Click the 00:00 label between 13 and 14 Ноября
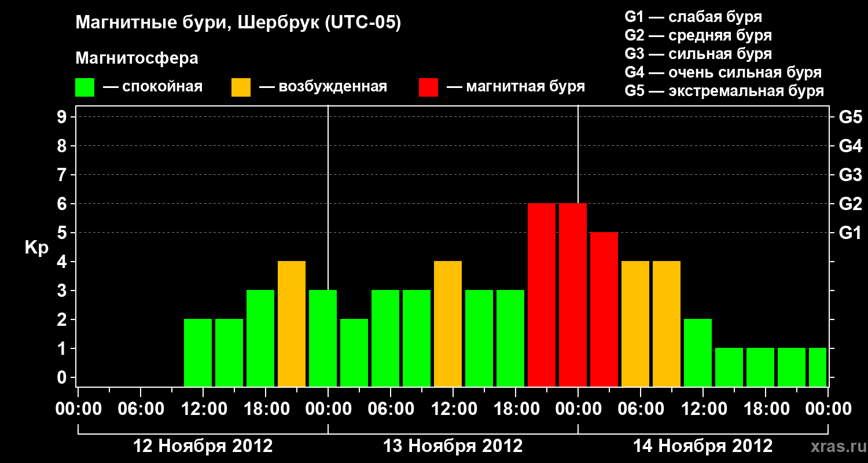The height and width of the screenshot is (463, 868). click(x=578, y=409)
